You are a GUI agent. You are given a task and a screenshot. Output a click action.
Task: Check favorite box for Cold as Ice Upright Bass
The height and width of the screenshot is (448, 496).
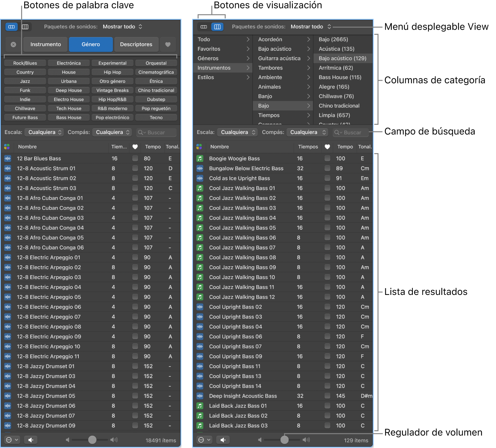(327, 178)
